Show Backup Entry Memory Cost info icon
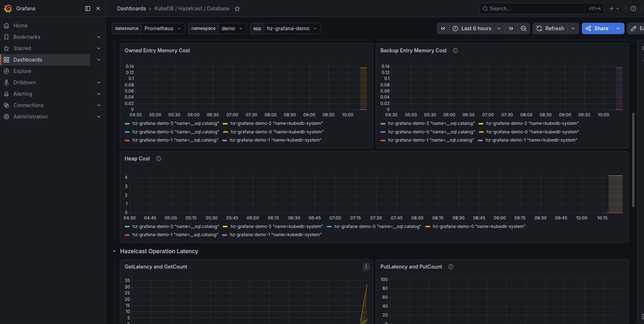The image size is (644, 324). coord(455,51)
